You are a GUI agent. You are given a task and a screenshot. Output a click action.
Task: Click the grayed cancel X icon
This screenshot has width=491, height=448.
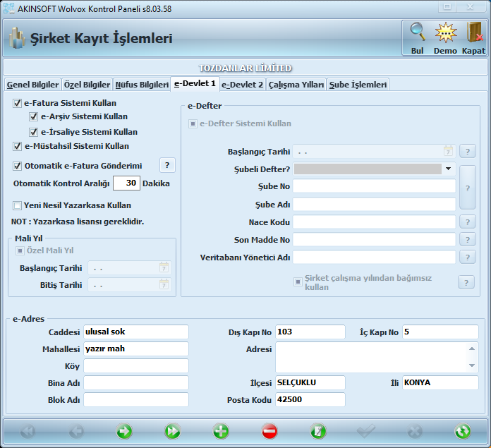415,431
